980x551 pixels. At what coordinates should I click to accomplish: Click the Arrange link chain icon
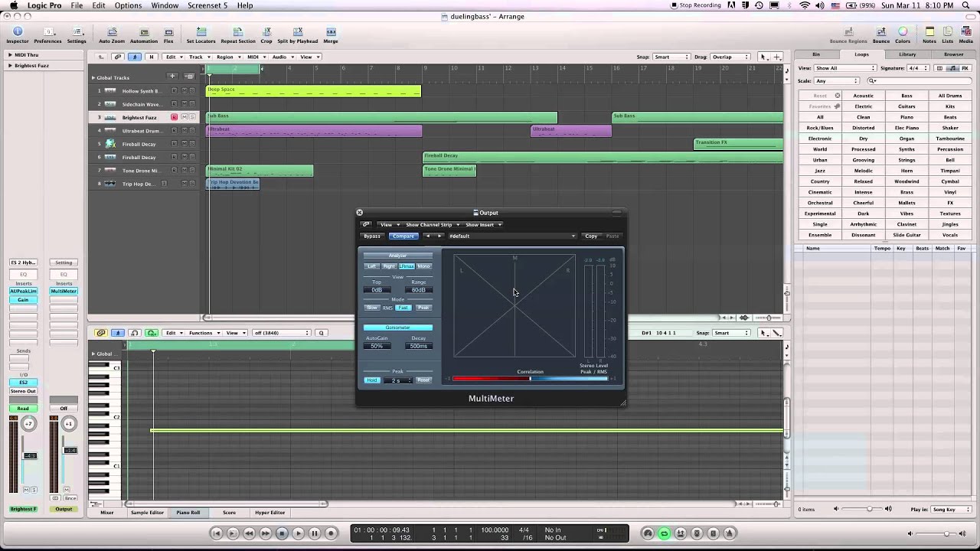click(117, 57)
